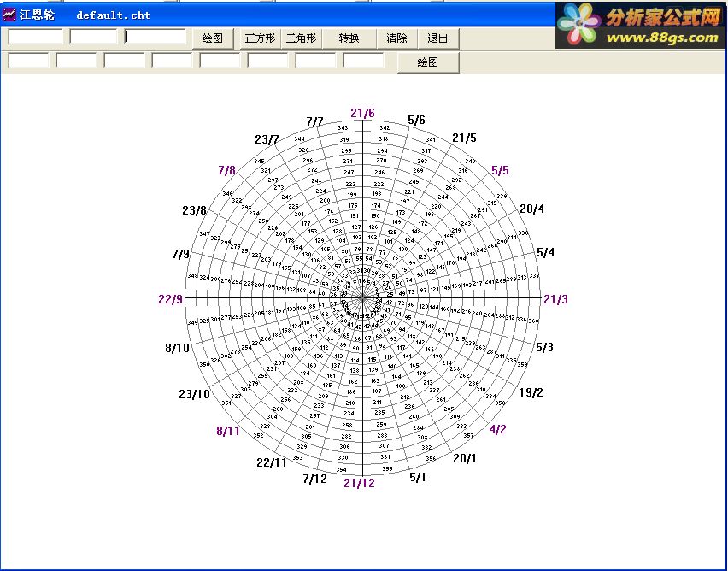Click the 20/4 date label
The image size is (728, 571).
pyautogui.click(x=532, y=209)
